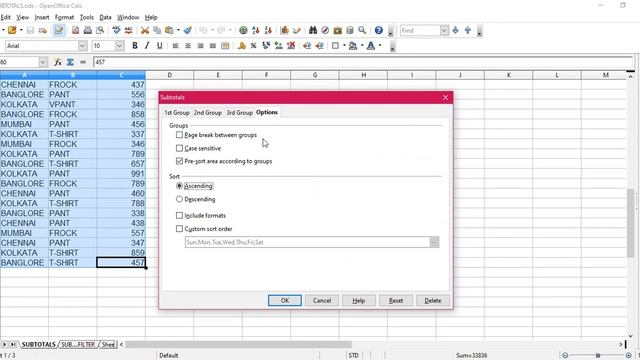Open Find & Replace binoculars icon
The image size is (640, 360).
(x=313, y=30)
